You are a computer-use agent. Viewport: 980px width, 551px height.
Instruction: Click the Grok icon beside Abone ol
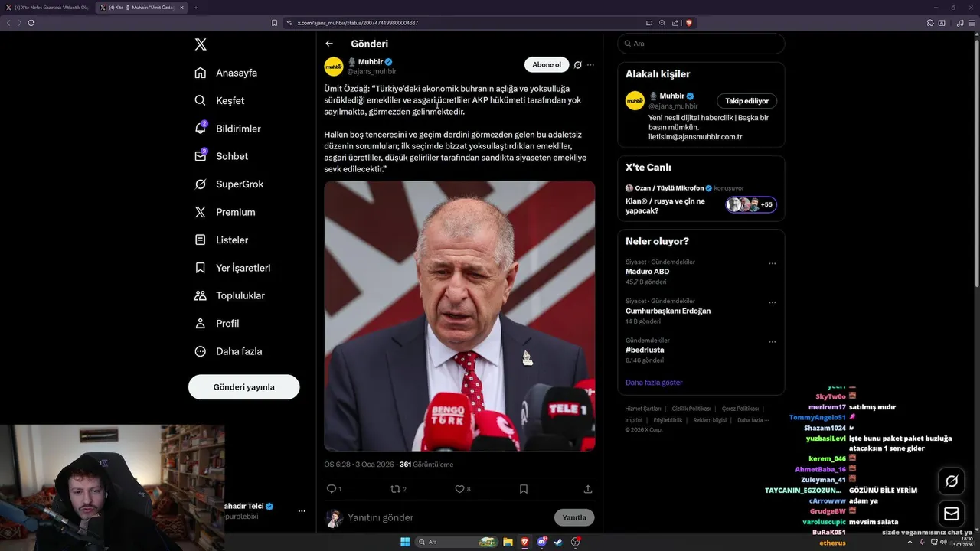[x=578, y=65]
